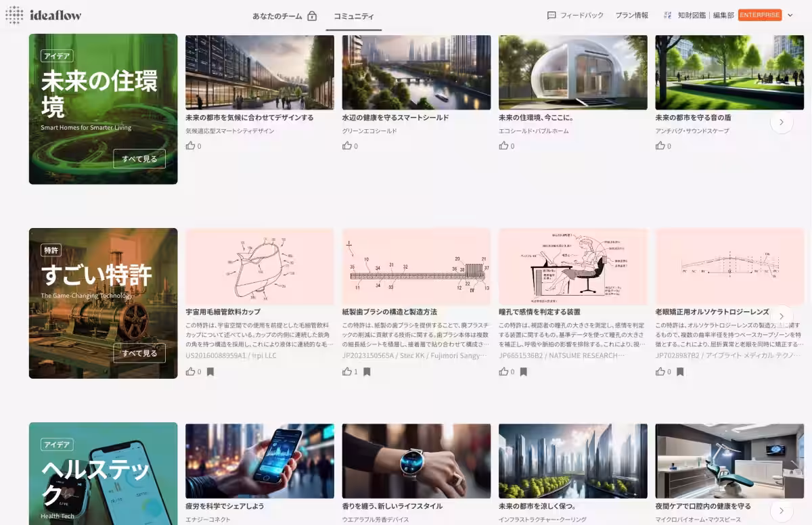Switch to the コミュニティ tab

tap(353, 16)
